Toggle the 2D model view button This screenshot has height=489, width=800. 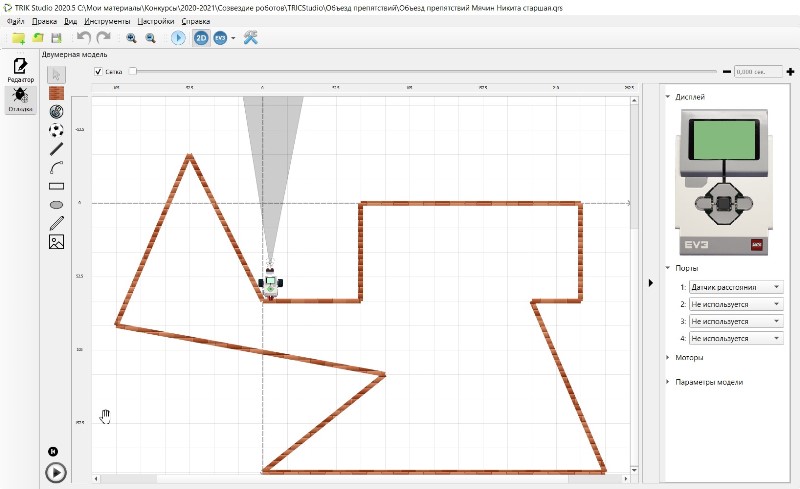click(201, 38)
